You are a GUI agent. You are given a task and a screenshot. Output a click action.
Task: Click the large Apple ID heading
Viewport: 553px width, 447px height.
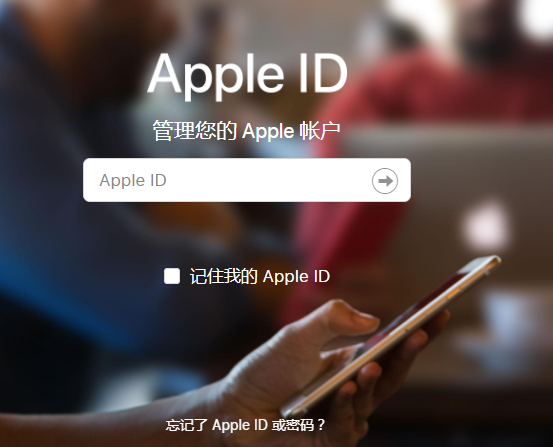[x=248, y=75]
